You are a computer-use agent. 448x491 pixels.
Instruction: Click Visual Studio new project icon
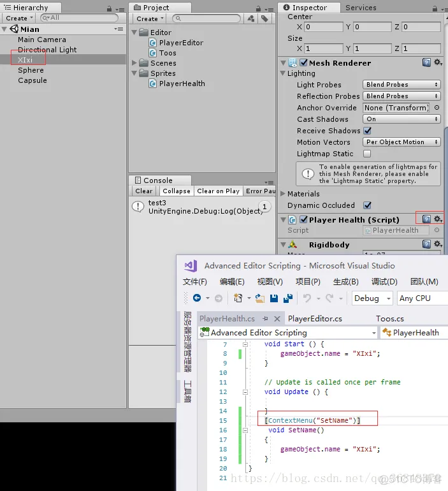238,298
